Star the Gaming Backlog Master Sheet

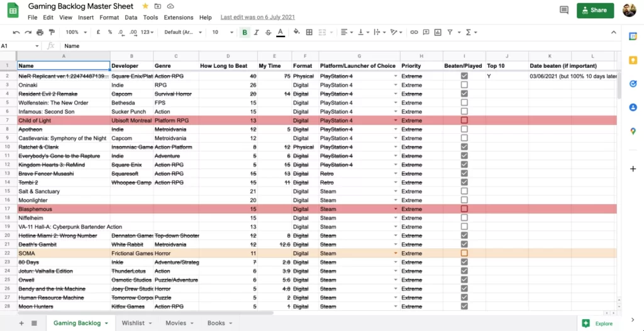point(145,6)
